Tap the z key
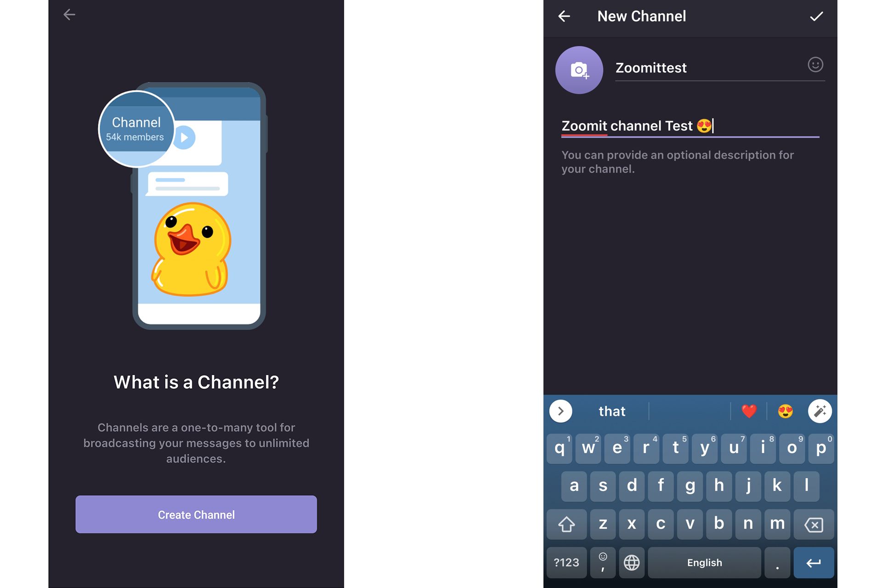The width and height of the screenshot is (882, 588). tap(603, 524)
